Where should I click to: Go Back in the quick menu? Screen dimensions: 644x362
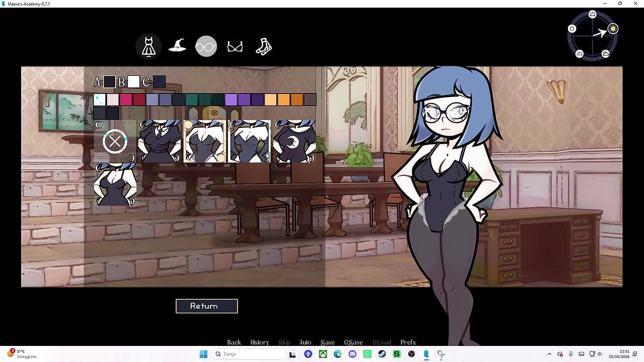pos(234,342)
